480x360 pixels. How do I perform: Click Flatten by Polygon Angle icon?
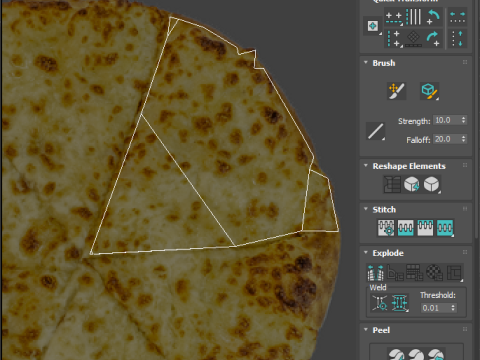coord(395,272)
